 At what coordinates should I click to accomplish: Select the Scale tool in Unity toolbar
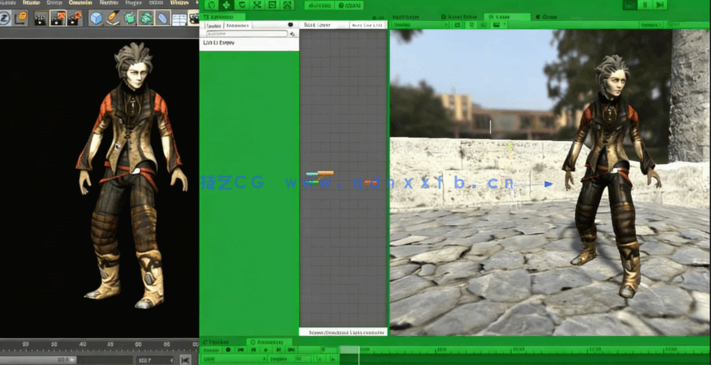[257, 5]
